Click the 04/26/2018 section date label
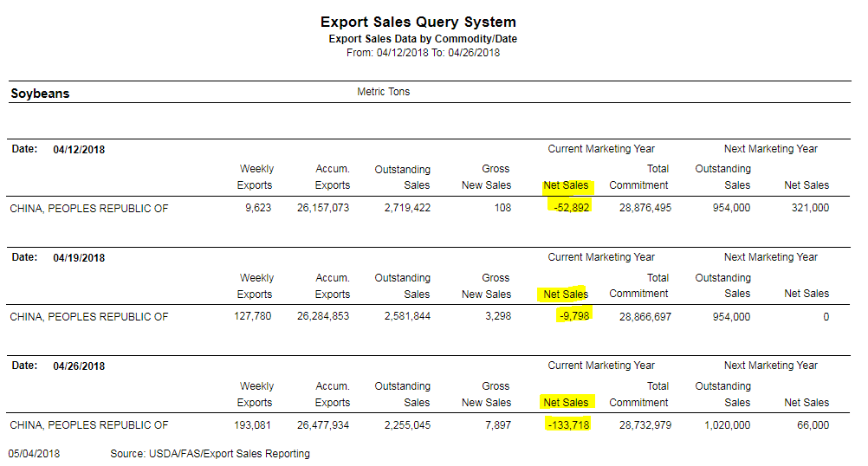Image resolution: width=868 pixels, height=466 pixels. (x=79, y=366)
